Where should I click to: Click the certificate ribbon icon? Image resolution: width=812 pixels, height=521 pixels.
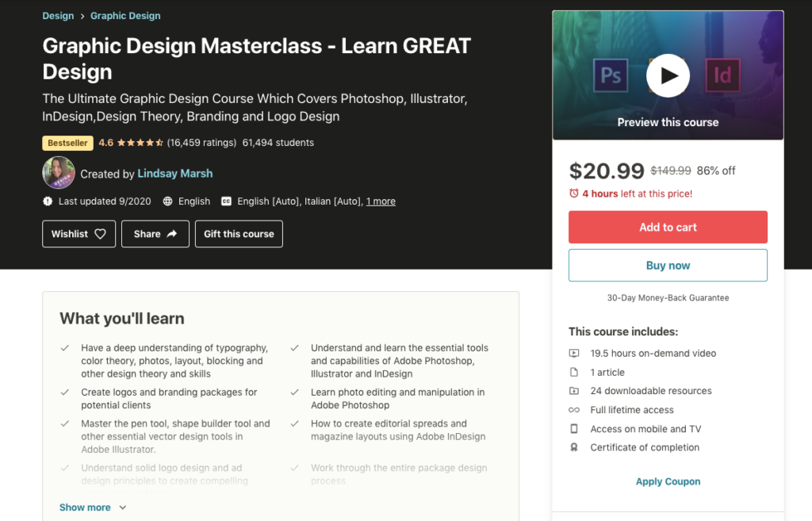tap(574, 447)
